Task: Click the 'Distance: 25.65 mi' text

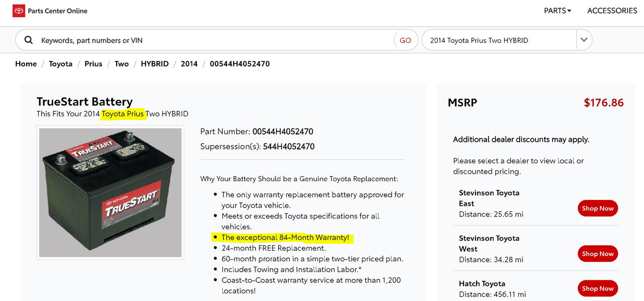Action: click(491, 214)
